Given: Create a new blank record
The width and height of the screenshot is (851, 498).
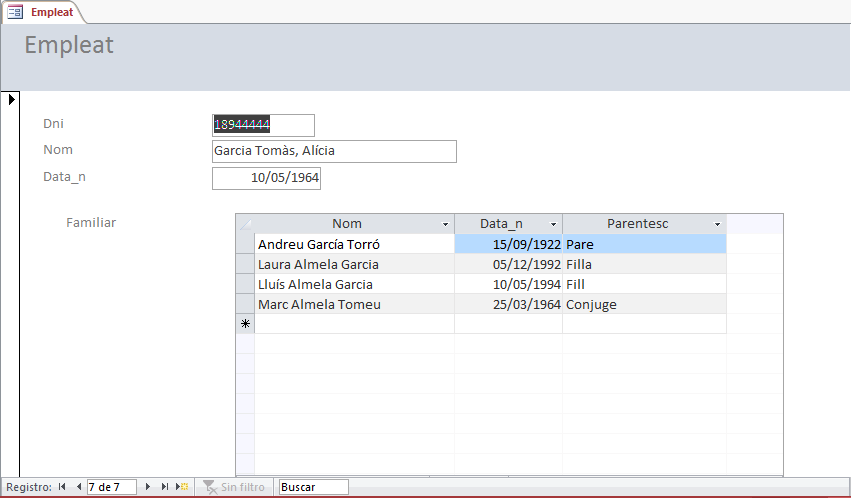Looking at the screenshot, I should [182, 487].
